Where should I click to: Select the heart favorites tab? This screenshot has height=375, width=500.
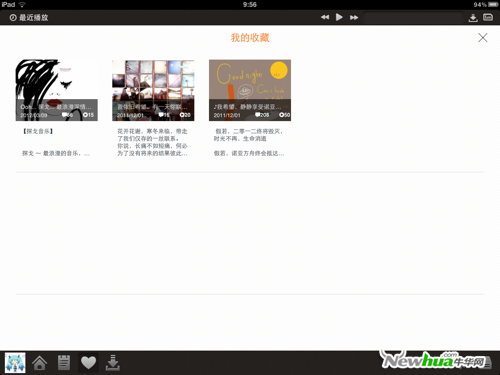pos(88,363)
